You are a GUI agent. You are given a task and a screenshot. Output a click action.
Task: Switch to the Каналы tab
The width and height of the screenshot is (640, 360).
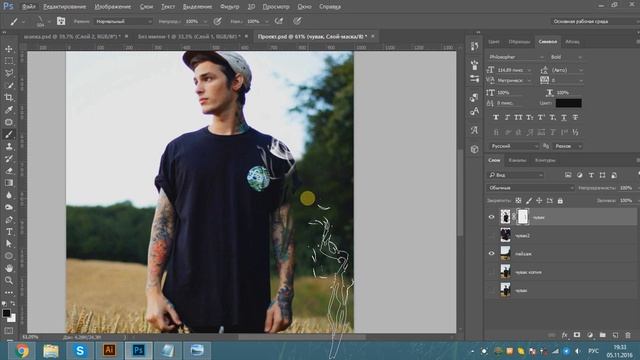(x=517, y=160)
